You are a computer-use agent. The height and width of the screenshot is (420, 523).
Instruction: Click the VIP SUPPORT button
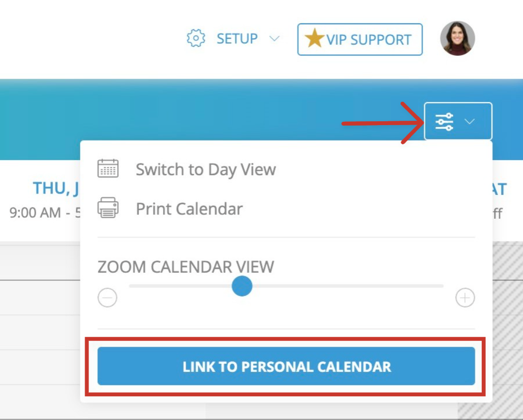[360, 39]
